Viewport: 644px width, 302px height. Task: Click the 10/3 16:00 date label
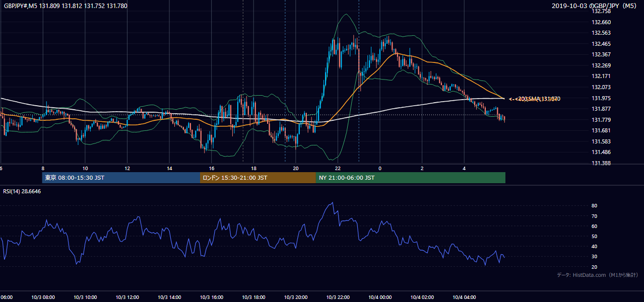click(x=212, y=297)
